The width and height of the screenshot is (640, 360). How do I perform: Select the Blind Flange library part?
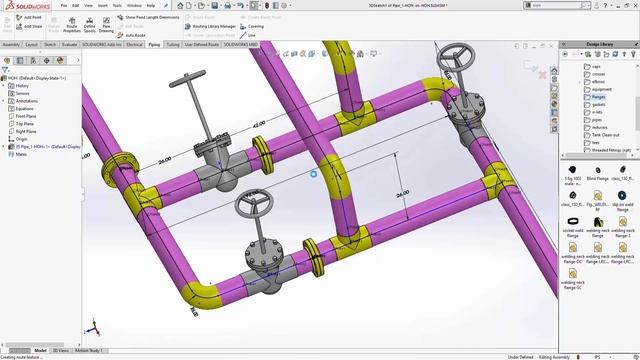[x=598, y=173]
